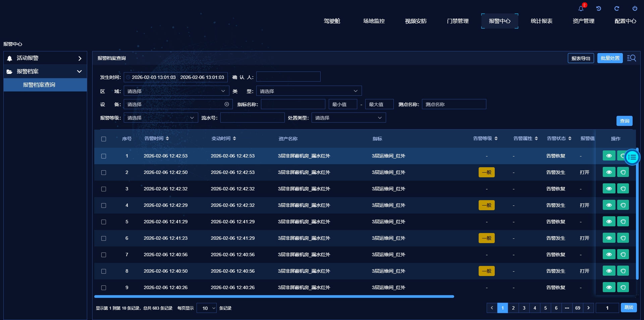
Task: Expand the 报警等级 dropdown
Action: click(x=161, y=118)
